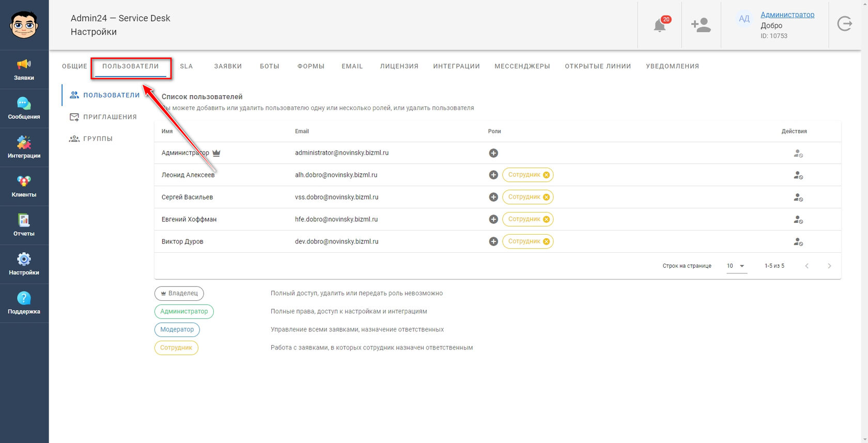Block user Евгений Хоффман via action icon
Viewport: 868px width, 443px height.
[798, 220]
